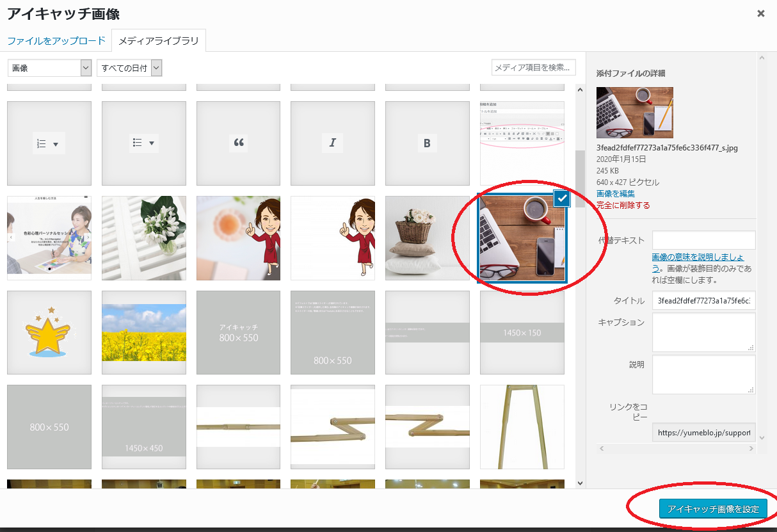Select the cartoon woman with teacup thumbnail
This screenshot has width=777, height=532.
pos(239,238)
